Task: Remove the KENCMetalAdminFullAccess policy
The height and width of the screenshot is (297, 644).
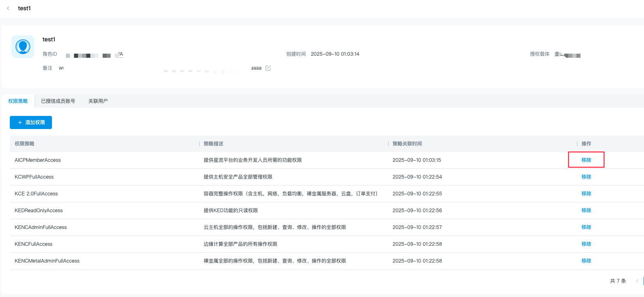Action: [586, 261]
